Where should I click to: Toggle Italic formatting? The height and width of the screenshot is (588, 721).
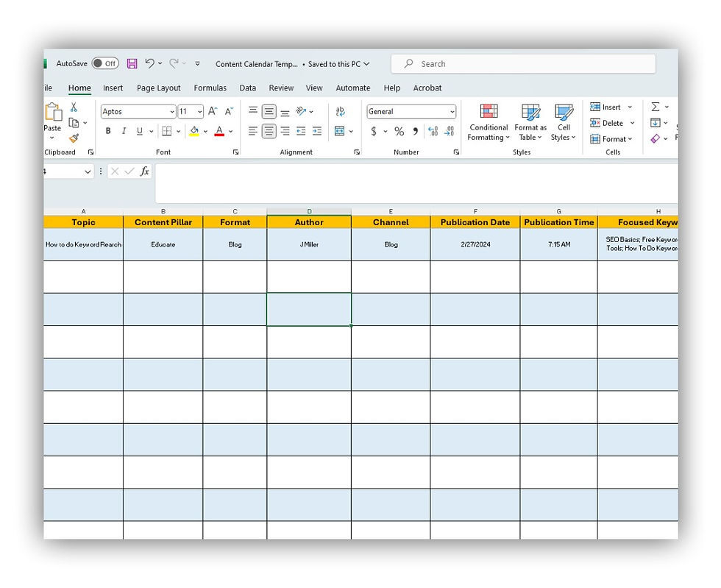[x=124, y=130]
